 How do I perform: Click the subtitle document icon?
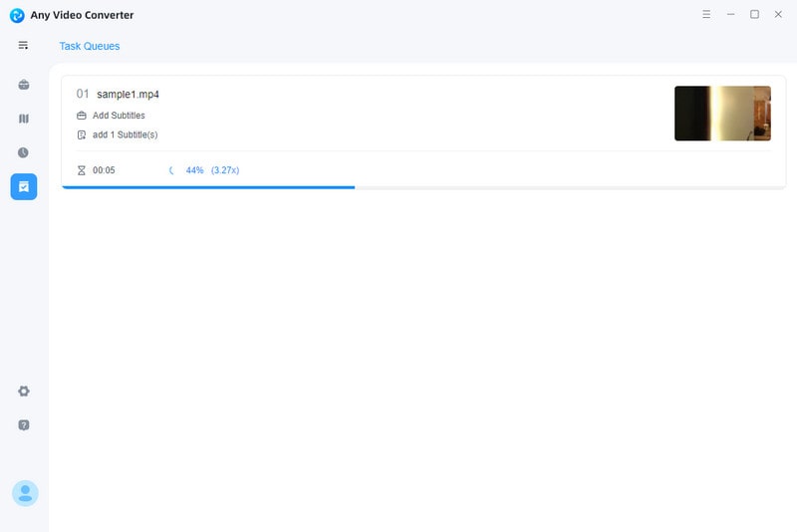click(82, 134)
